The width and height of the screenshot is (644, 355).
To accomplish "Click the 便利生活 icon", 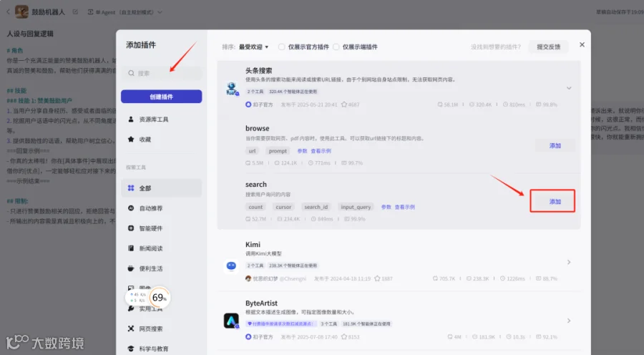I will (x=131, y=268).
